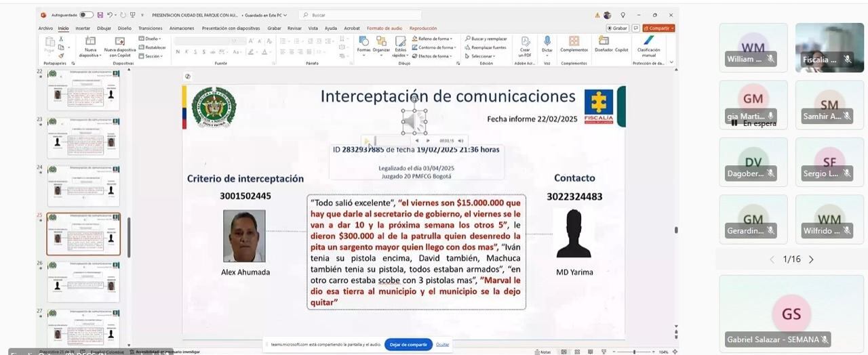Click the text highlight color icon

pyautogui.click(x=252, y=51)
